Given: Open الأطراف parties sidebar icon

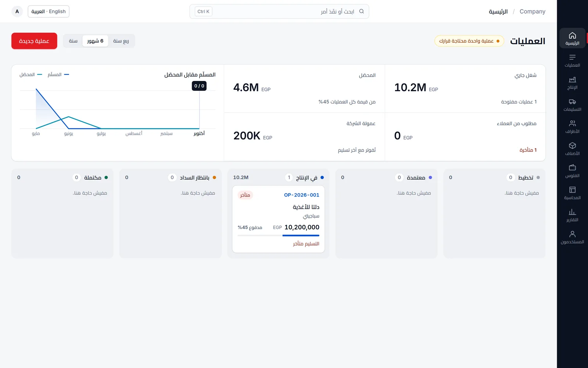Looking at the screenshot, I should point(572,127).
